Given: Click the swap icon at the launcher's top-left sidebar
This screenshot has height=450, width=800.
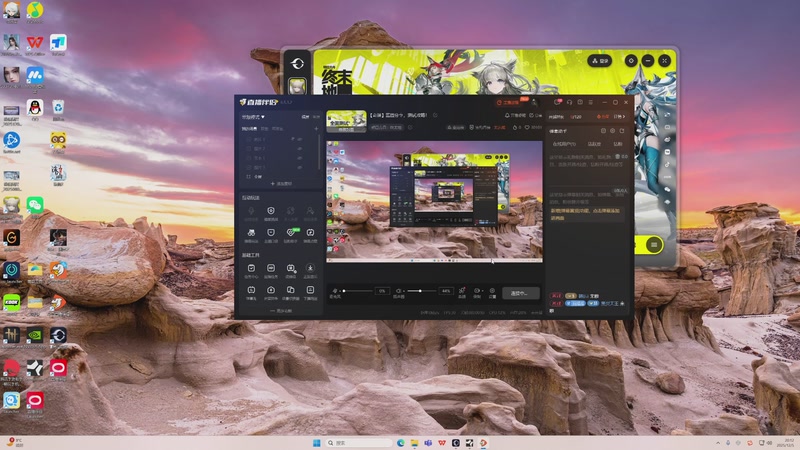Looking at the screenshot, I should (298, 63).
